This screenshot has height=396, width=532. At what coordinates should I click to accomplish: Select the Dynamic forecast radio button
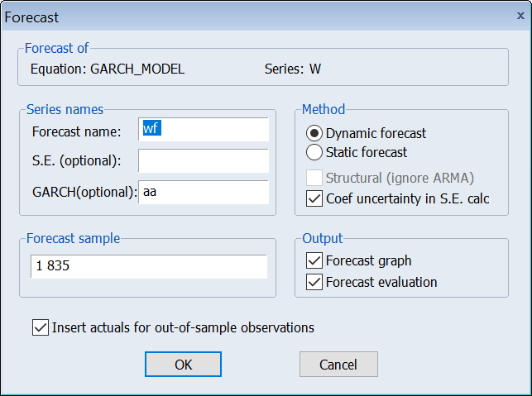click(314, 133)
